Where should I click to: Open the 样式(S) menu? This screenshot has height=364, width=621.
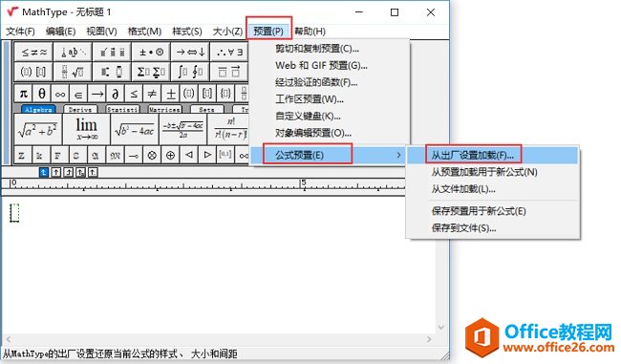187,32
